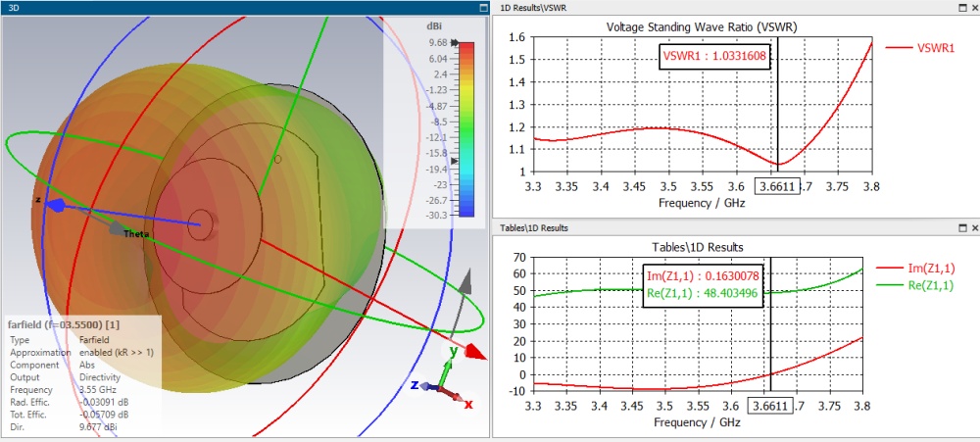
Task: Select the VSWR1 legend entry
Action: tap(920, 47)
